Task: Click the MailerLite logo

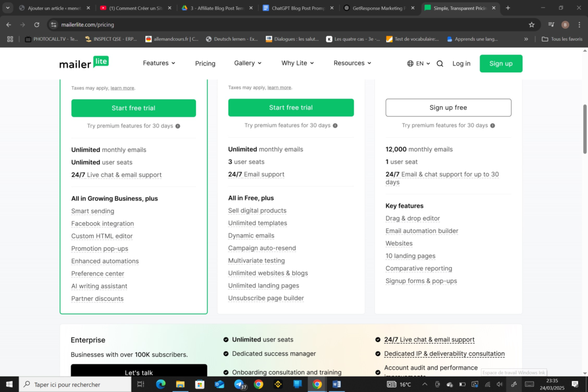Action: pyautogui.click(x=84, y=63)
